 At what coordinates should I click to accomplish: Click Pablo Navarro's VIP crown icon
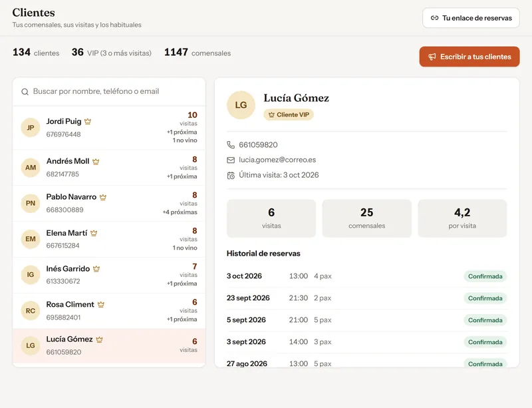click(103, 197)
